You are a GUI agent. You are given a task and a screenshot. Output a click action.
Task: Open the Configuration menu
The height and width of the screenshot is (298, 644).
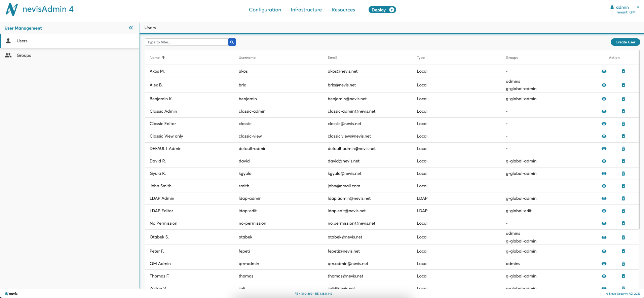point(265,10)
